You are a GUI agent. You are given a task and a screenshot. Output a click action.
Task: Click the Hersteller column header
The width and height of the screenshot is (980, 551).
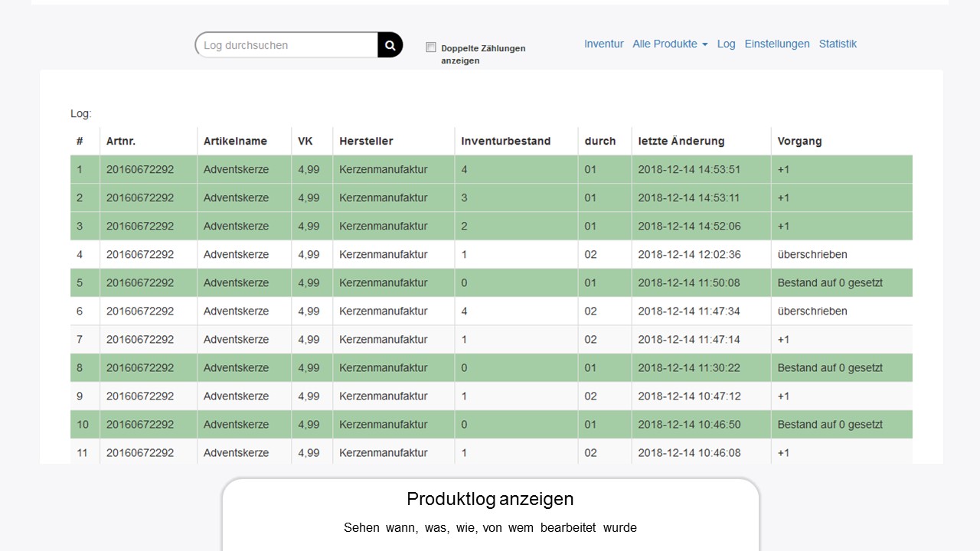tap(366, 142)
